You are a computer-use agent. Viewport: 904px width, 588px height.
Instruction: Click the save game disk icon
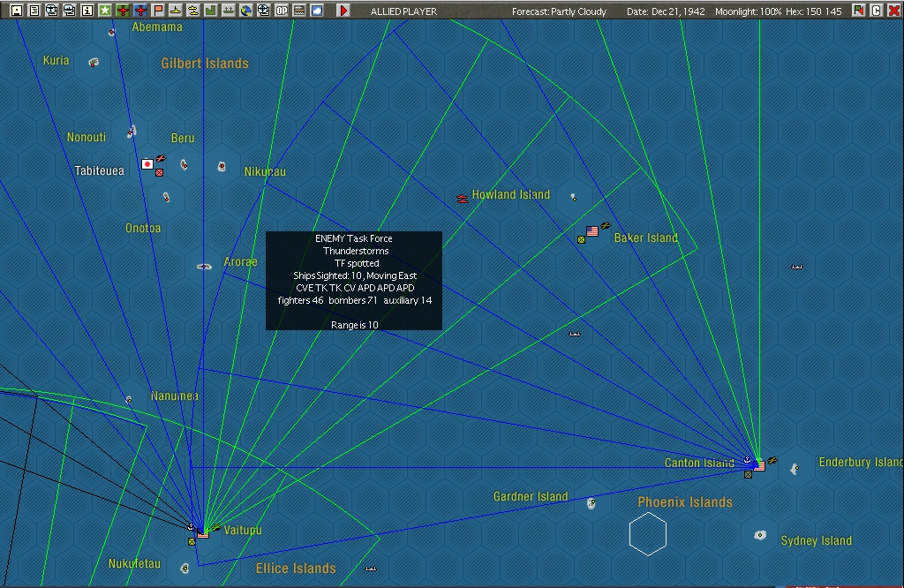click(x=16, y=11)
